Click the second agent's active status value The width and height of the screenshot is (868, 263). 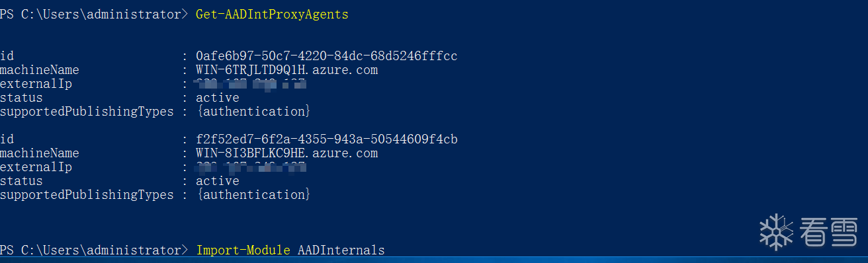coord(218,180)
